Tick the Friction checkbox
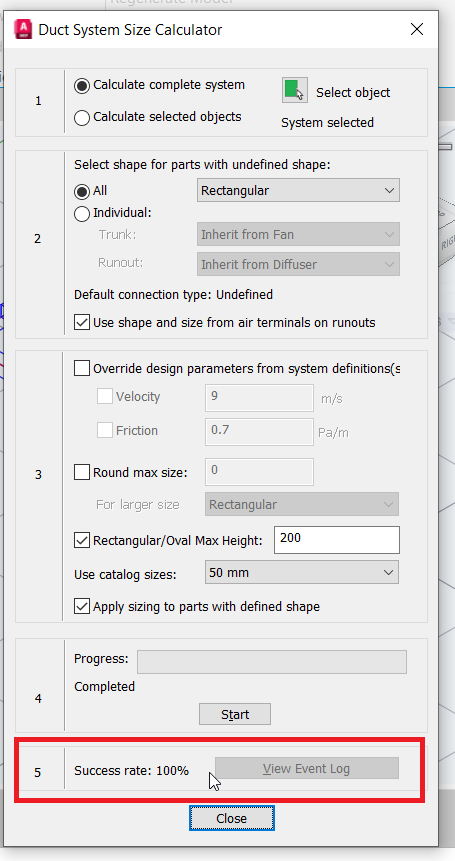Image resolution: width=455 pixels, height=861 pixels. click(105, 430)
